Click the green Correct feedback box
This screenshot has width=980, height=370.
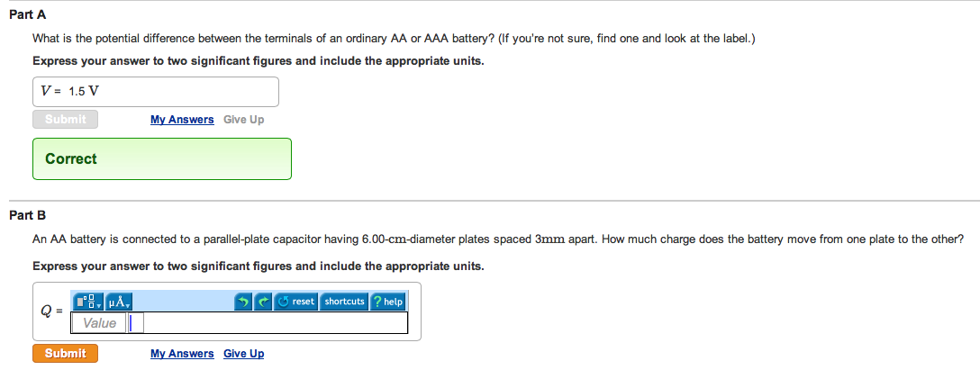[162, 158]
